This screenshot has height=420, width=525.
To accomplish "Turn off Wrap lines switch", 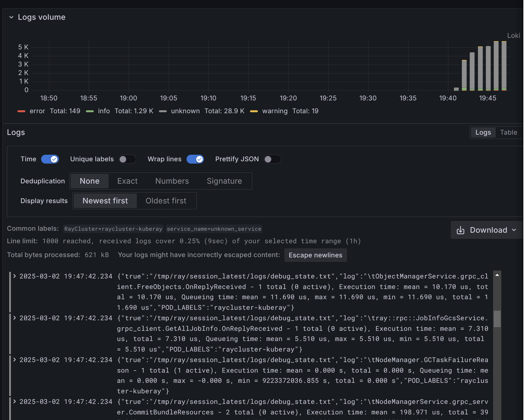I will tap(195, 159).
